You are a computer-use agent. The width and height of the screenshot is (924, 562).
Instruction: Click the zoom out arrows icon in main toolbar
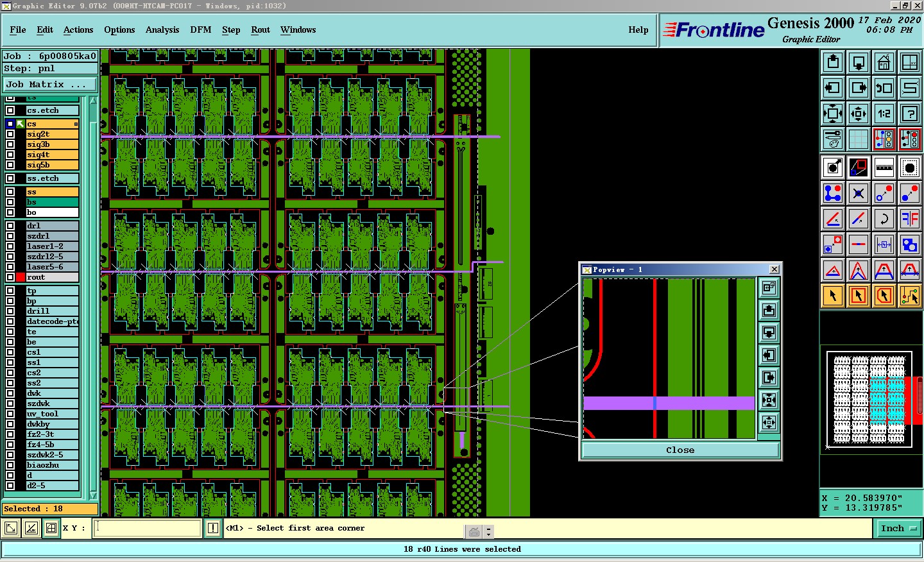859,114
